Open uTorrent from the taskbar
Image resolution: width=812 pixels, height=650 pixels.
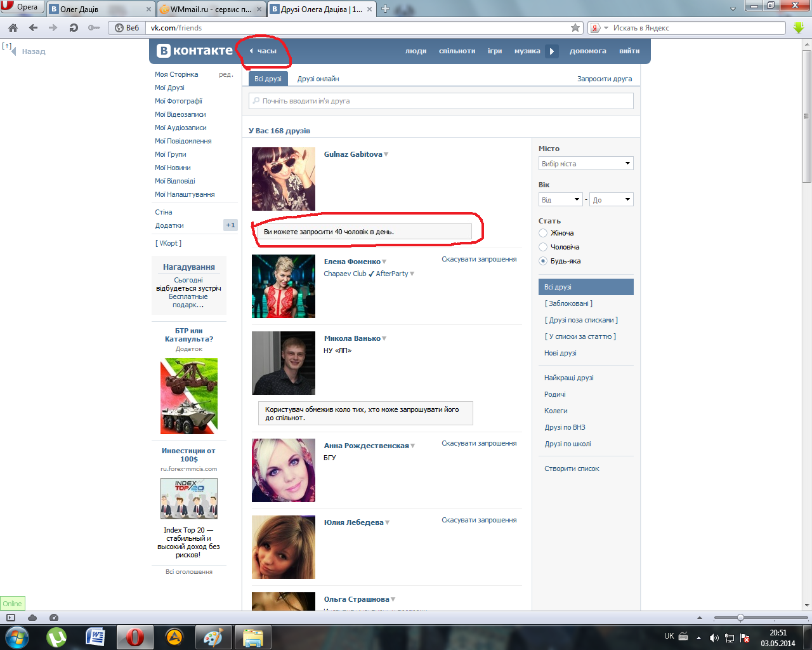click(56, 637)
